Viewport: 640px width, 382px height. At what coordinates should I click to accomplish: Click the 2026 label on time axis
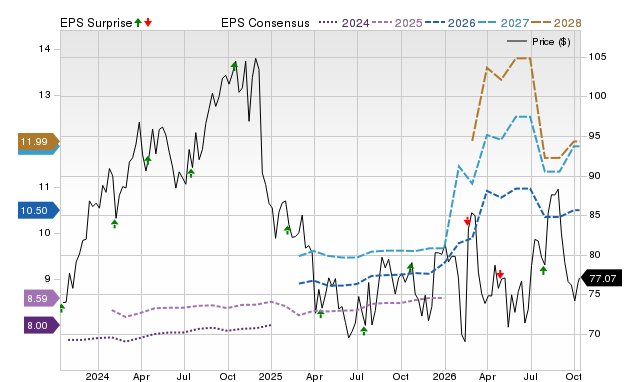pos(444,377)
